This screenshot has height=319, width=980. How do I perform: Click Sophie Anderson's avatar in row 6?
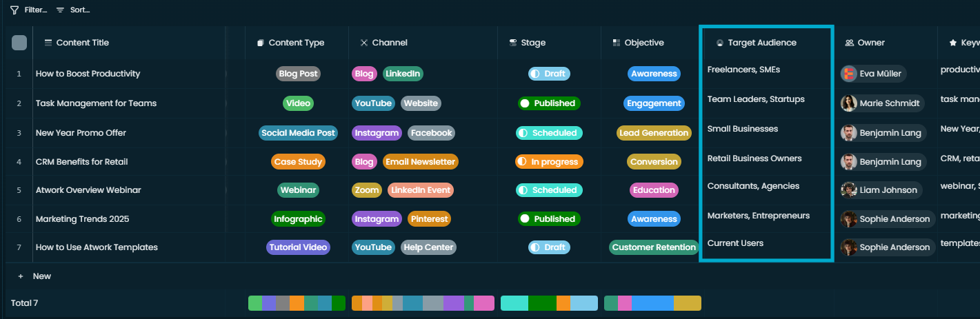[849, 219]
